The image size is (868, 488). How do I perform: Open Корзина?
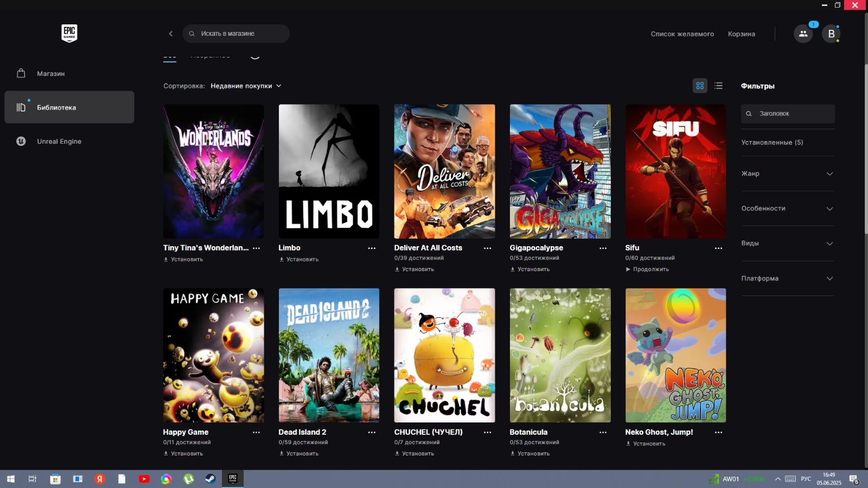pyautogui.click(x=741, y=34)
